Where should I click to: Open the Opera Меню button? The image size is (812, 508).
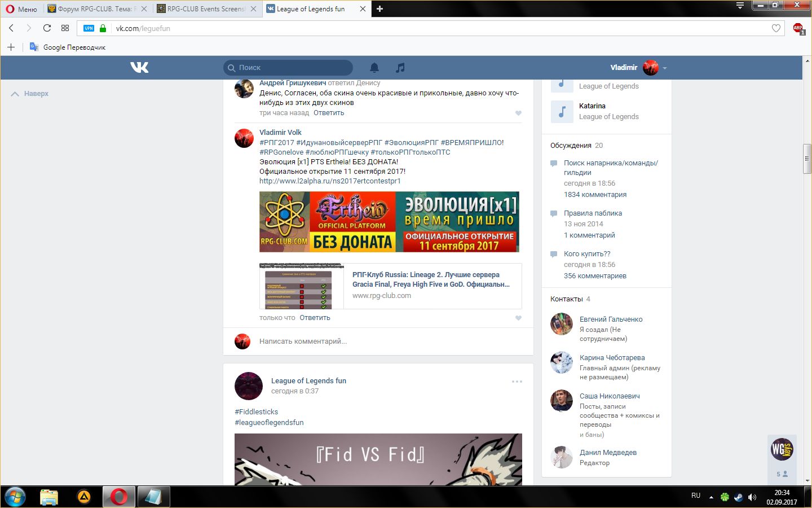point(21,9)
